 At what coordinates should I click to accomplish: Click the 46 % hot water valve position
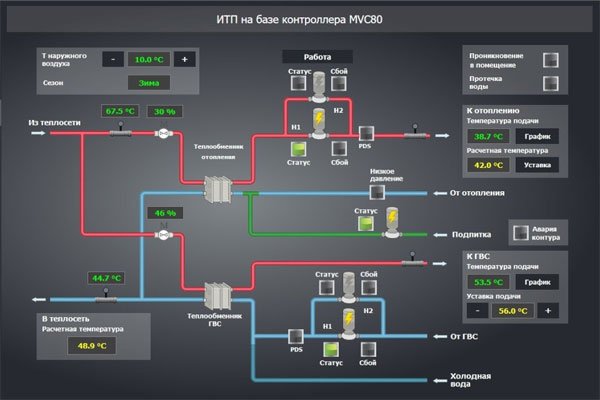coord(165,213)
